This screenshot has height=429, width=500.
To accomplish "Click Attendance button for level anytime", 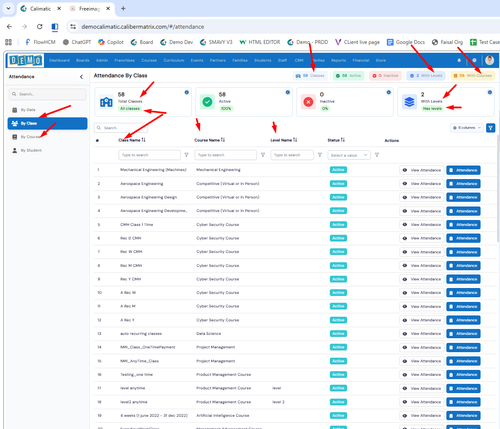I will pyautogui.click(x=463, y=388).
